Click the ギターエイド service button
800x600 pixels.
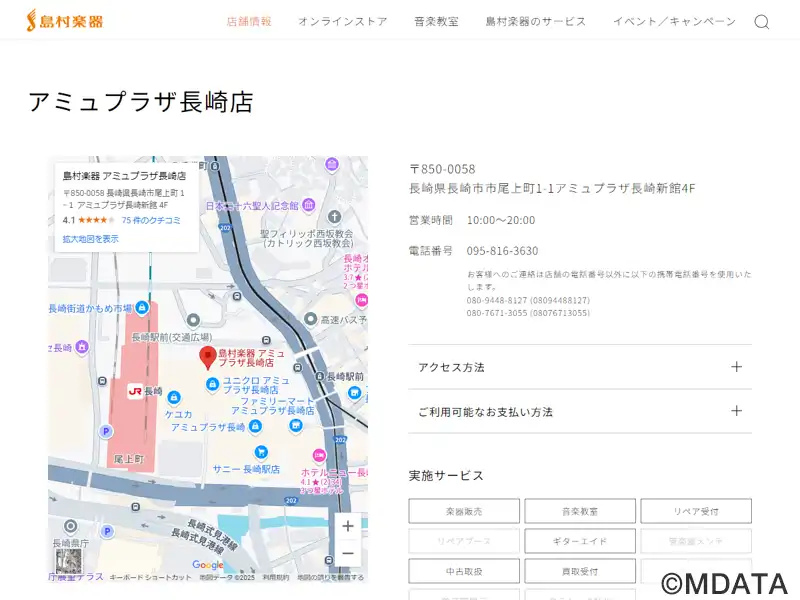(x=580, y=541)
